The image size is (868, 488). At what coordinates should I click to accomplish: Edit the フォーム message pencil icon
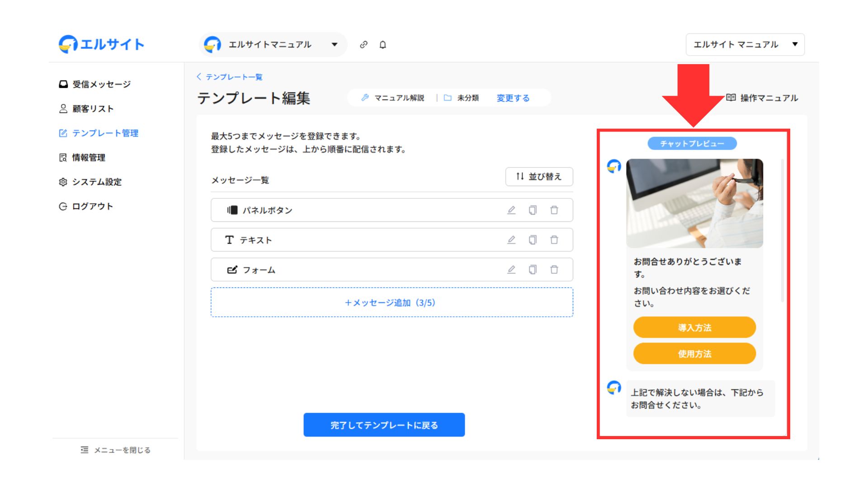511,270
